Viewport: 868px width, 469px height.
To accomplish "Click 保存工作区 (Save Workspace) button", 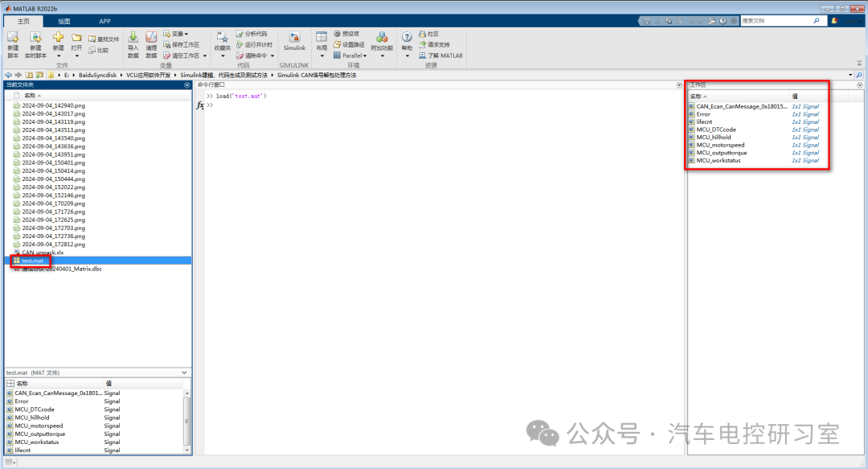I will (x=181, y=45).
